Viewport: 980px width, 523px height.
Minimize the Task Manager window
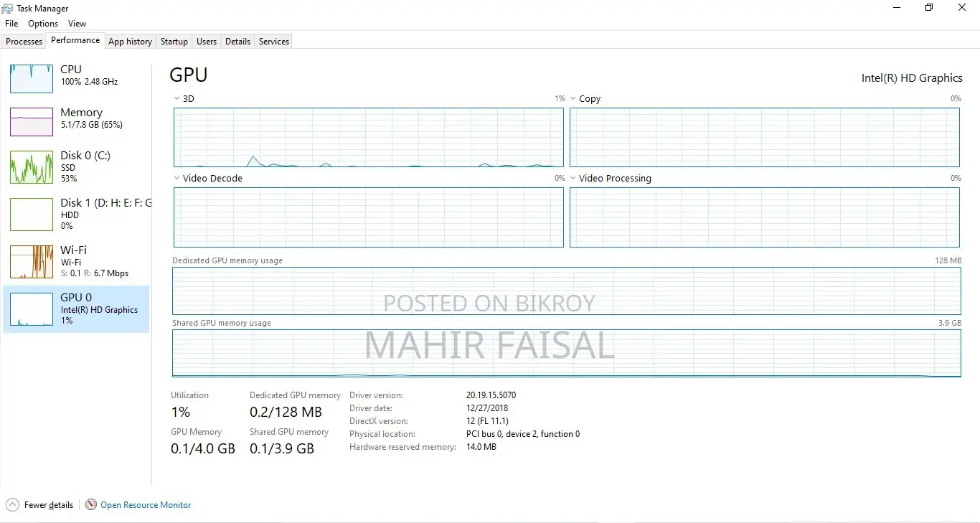pos(897,8)
